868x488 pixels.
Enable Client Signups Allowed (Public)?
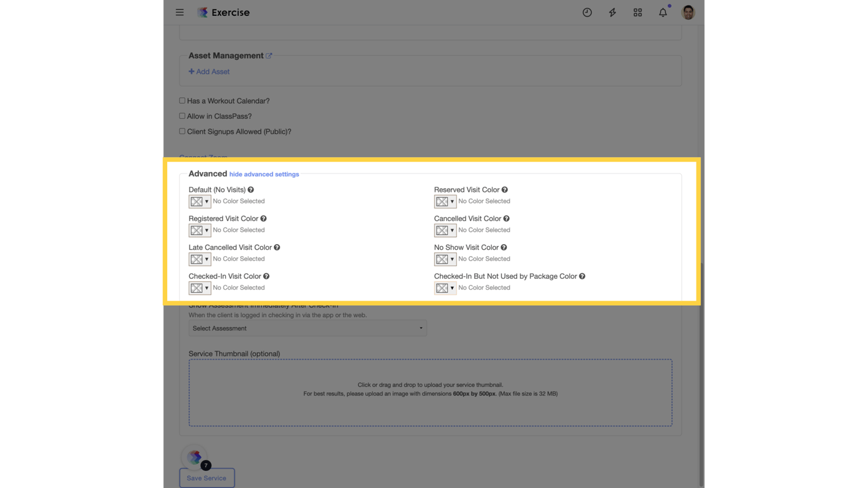182,131
